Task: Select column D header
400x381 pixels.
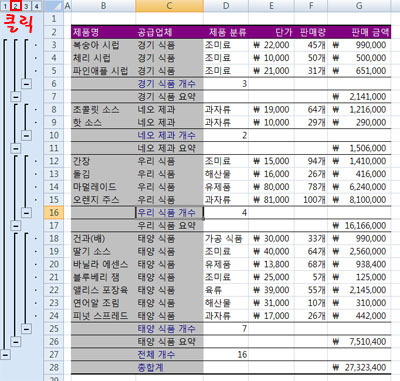Action: (226, 6)
